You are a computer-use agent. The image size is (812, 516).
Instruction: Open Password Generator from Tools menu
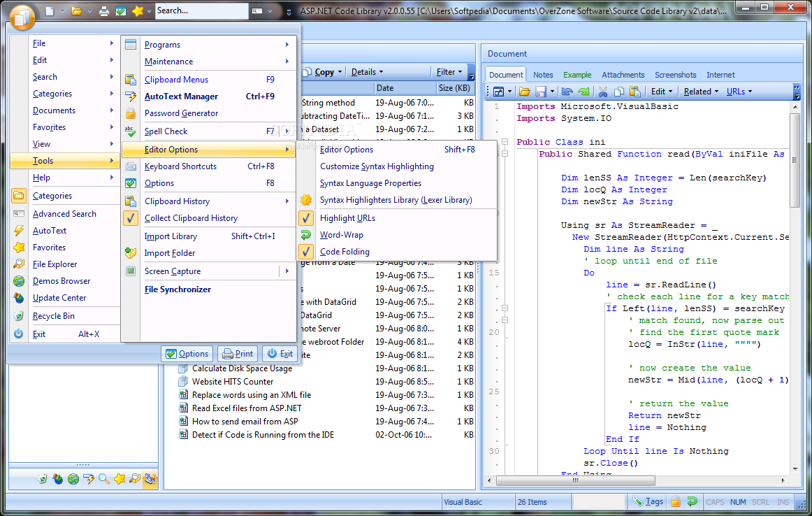point(181,113)
